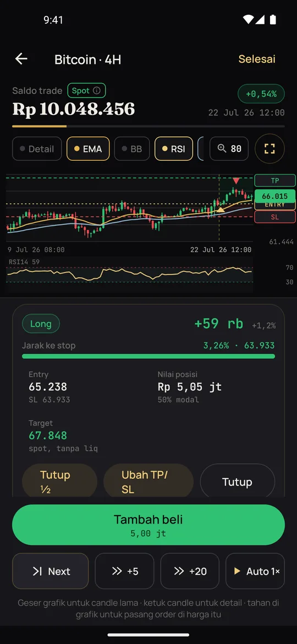Toggle the Detail indicator chip
Image resolution: width=297 pixels, height=644 pixels.
pos(37,149)
